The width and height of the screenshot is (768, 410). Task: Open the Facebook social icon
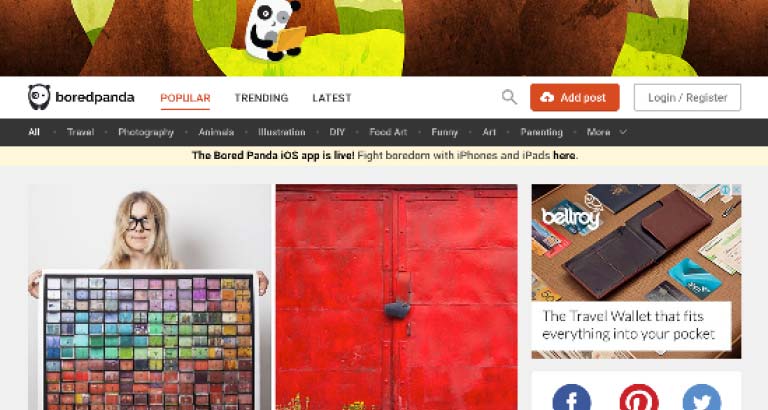[x=572, y=398]
